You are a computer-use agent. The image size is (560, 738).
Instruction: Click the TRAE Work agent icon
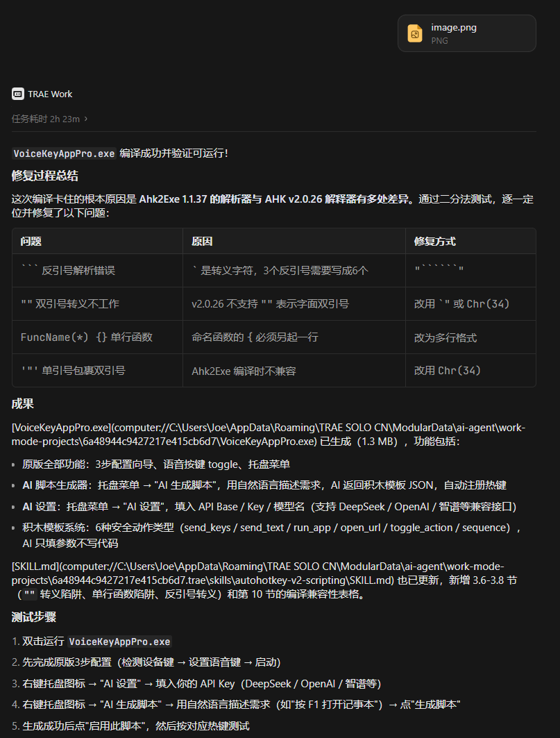click(18, 94)
